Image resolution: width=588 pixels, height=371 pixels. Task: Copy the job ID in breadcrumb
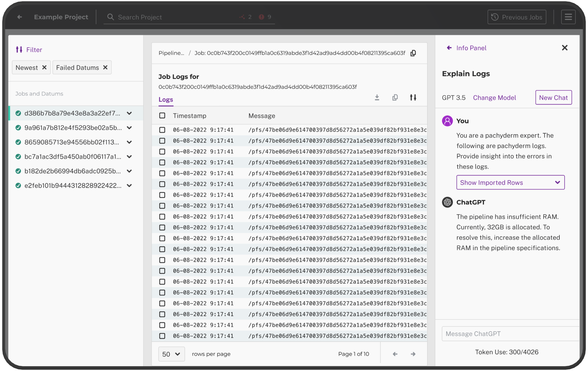coord(413,53)
